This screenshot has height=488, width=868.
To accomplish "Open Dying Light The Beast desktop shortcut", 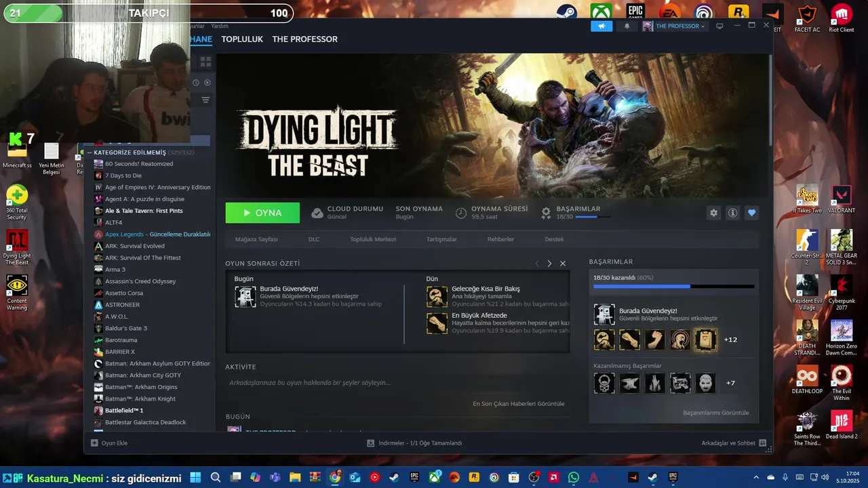I will coord(17,247).
